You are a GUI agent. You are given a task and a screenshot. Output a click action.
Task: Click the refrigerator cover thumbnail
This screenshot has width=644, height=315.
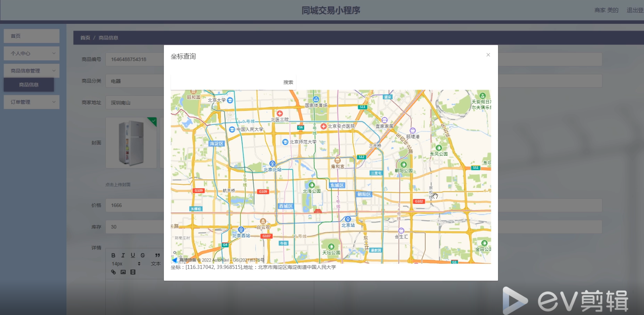[x=131, y=143]
